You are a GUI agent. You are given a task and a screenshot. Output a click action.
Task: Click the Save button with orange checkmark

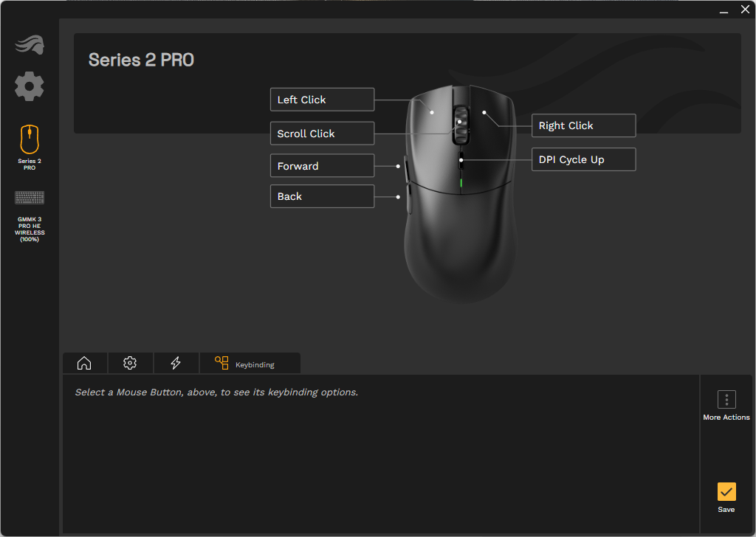[726, 493]
